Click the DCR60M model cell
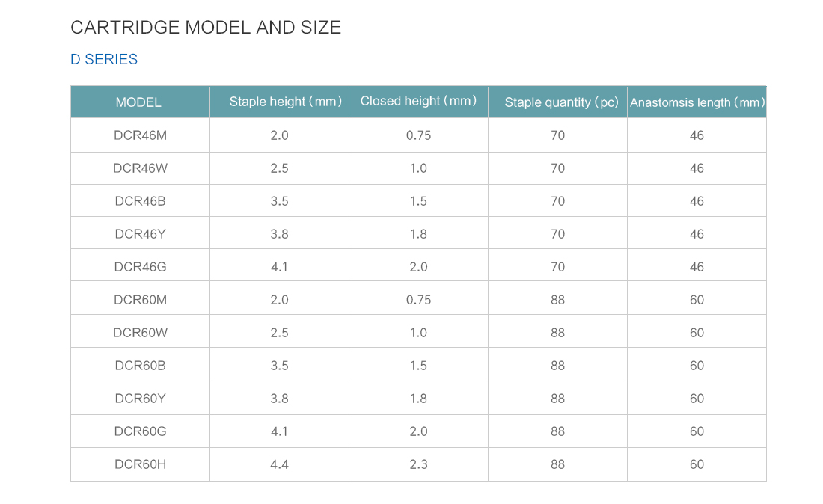The height and width of the screenshot is (504, 823). pos(140,299)
